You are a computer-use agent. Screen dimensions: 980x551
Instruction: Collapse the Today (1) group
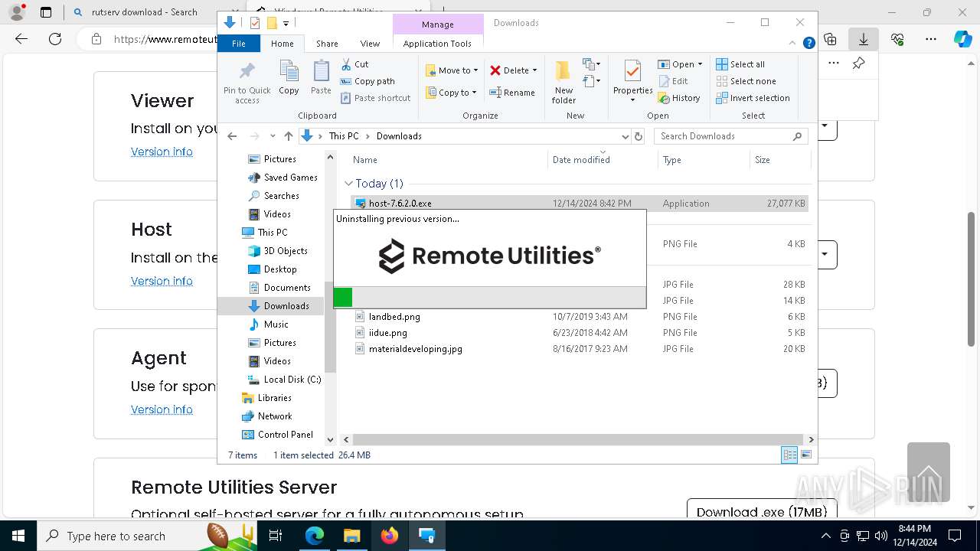348,184
